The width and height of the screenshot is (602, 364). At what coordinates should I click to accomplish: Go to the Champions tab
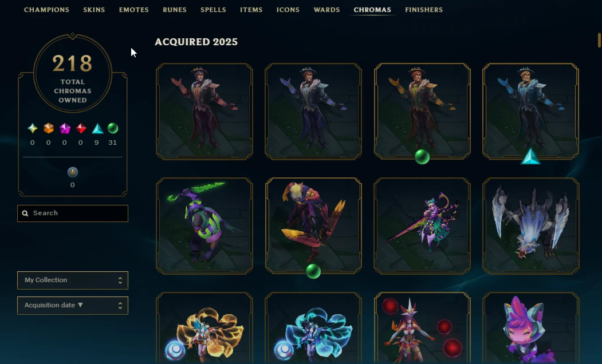click(46, 10)
